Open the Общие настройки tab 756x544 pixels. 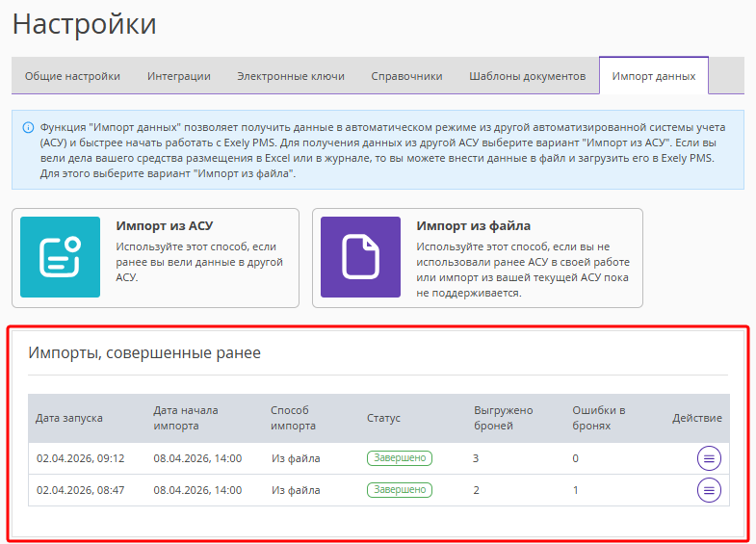(x=72, y=76)
